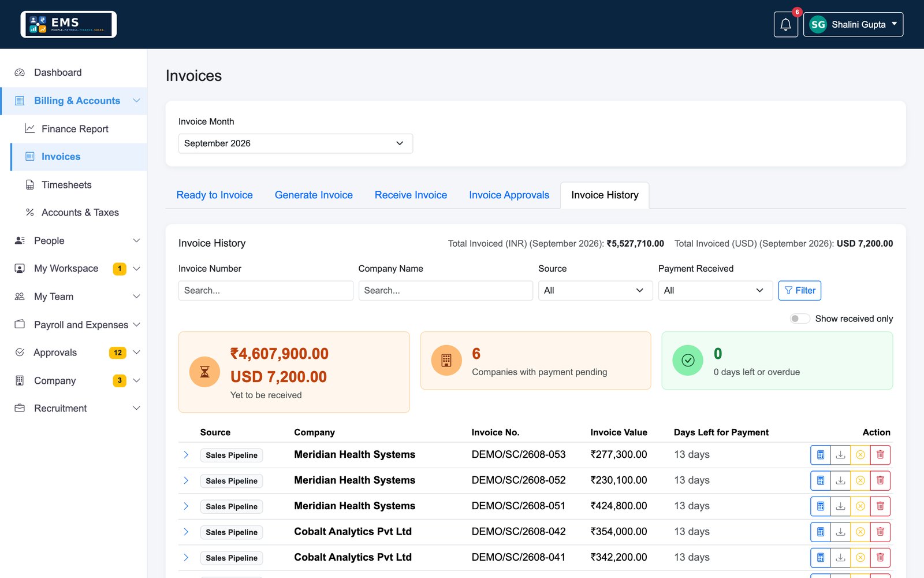Click the green checkmark overdue icon
Viewport: 924px width, 578px height.
click(688, 360)
